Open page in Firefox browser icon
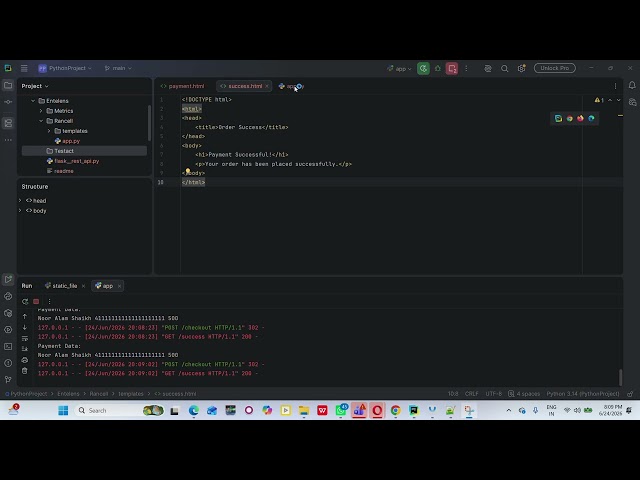 coord(580,118)
